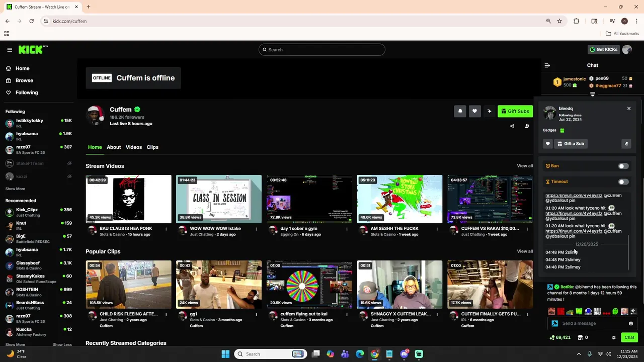
Task: Open the Kick hamburger sidebar menu
Action: 10,50
